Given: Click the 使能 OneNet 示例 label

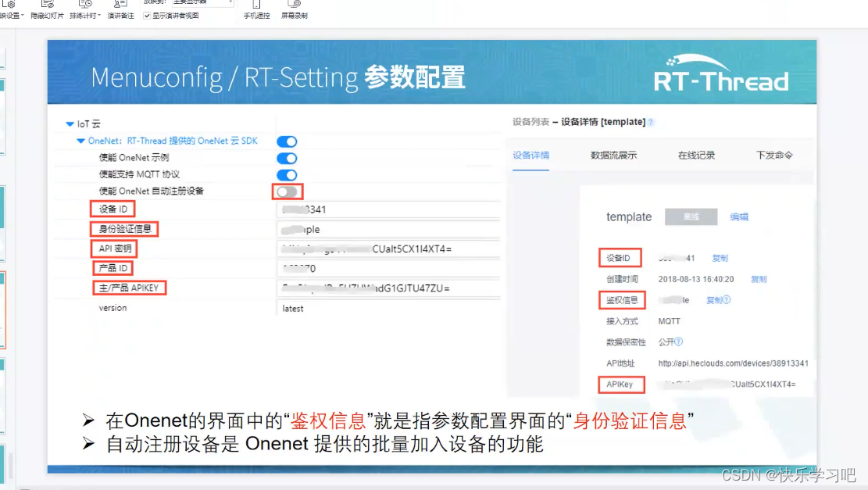Looking at the screenshot, I should click(x=134, y=158).
